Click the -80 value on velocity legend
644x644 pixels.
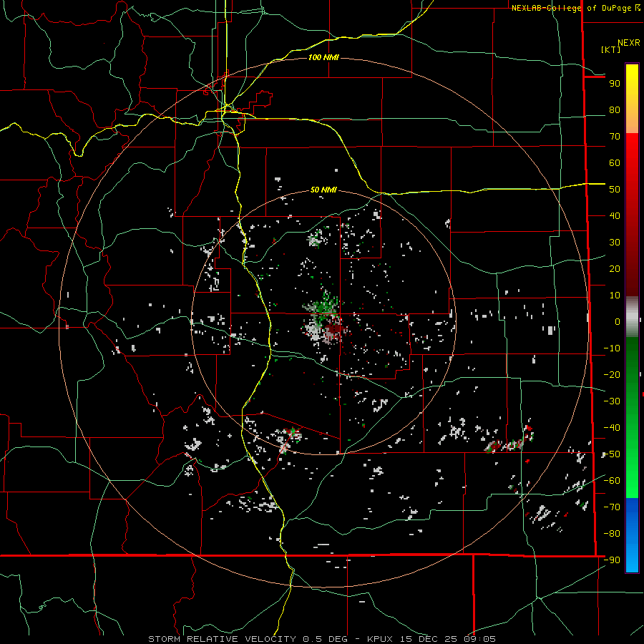(612, 534)
